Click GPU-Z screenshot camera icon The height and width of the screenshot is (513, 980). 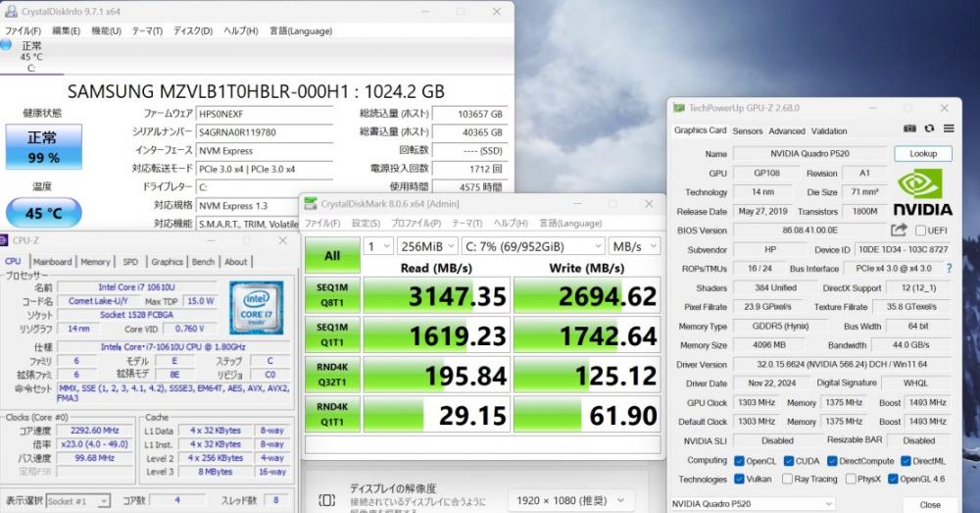tap(909, 128)
